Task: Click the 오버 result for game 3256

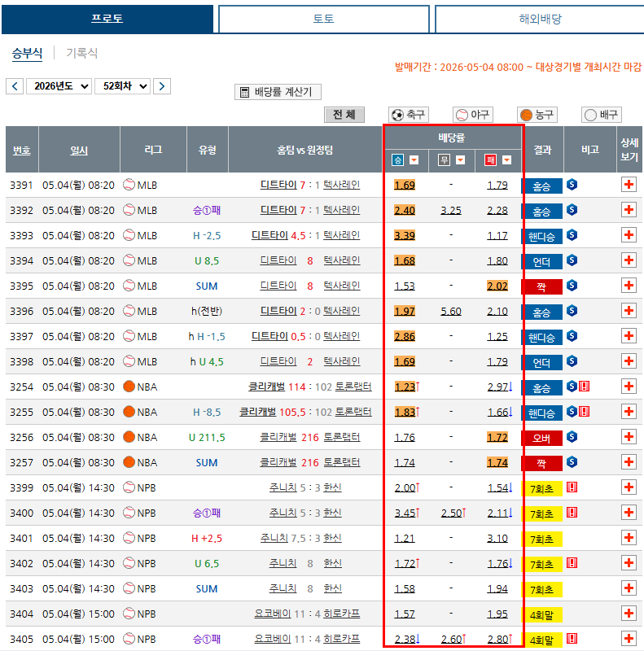Action: click(541, 438)
